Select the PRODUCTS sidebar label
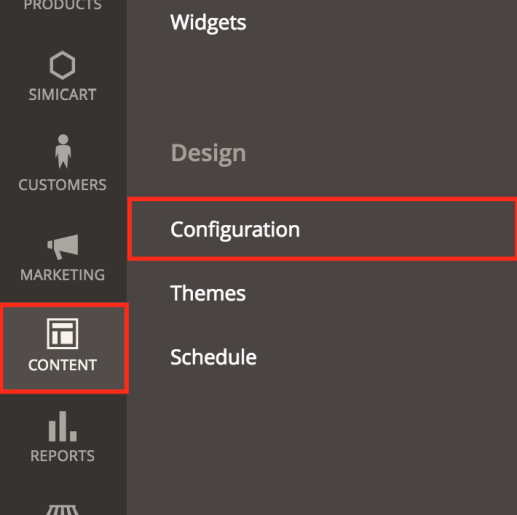The image size is (517, 515). coord(63,5)
